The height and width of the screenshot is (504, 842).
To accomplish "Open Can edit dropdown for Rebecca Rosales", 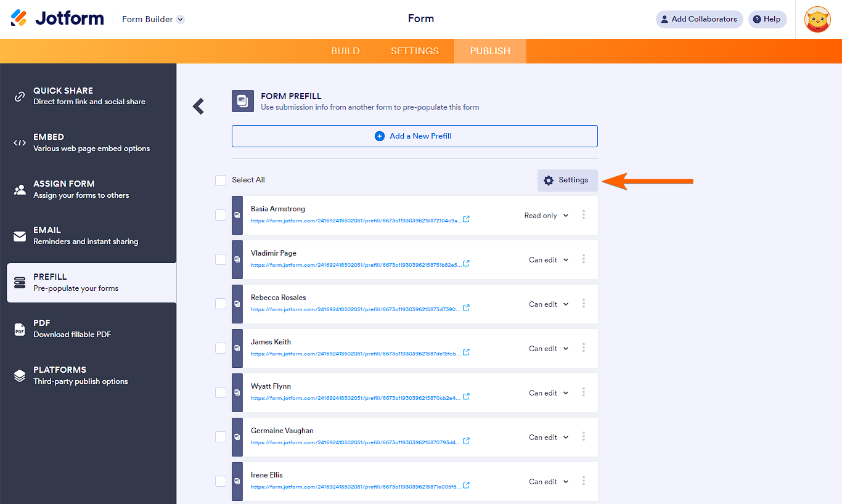I will [549, 304].
